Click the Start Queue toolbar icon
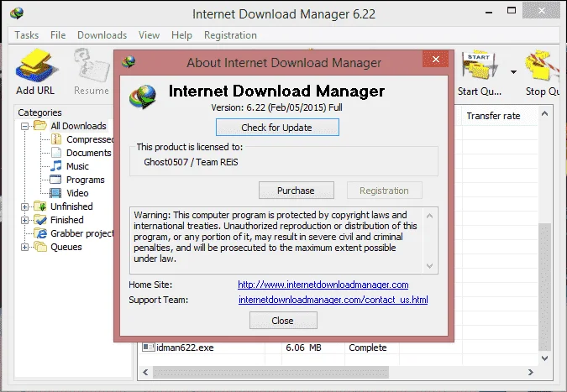Image resolution: width=567 pixels, height=392 pixels. (x=480, y=66)
